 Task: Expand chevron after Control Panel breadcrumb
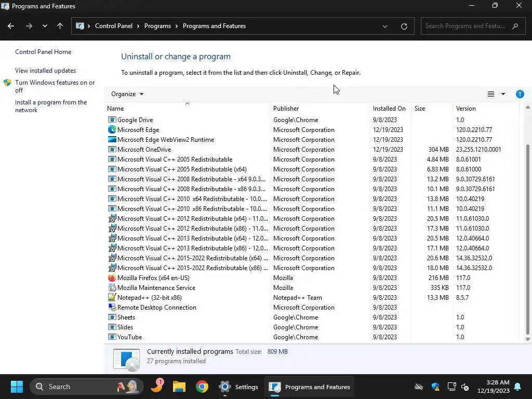(138, 26)
